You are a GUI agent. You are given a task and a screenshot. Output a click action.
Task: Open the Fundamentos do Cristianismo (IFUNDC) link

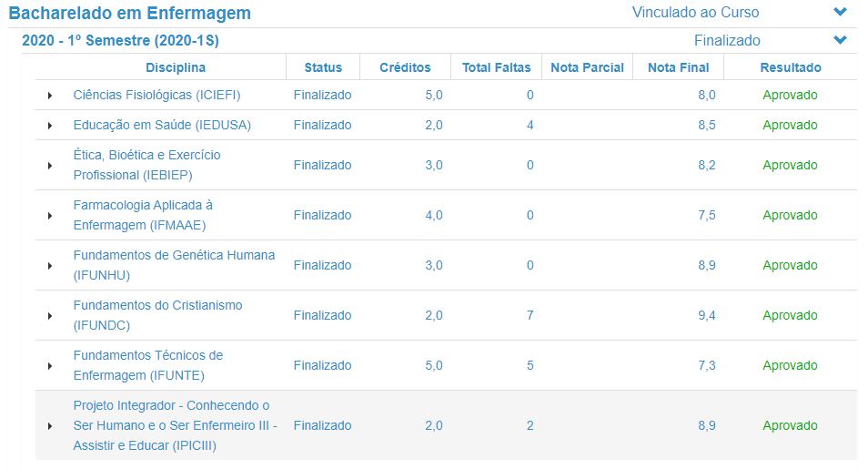pos(157,315)
